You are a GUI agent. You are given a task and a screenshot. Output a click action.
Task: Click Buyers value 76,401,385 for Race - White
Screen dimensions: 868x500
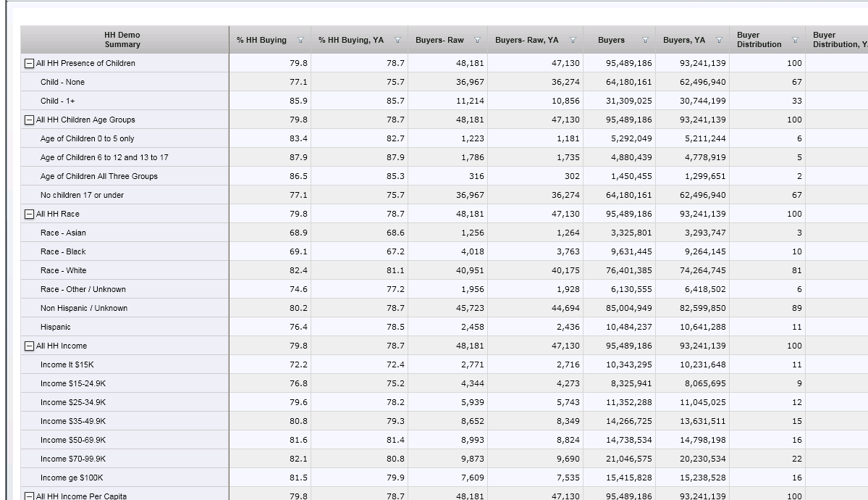click(628, 271)
